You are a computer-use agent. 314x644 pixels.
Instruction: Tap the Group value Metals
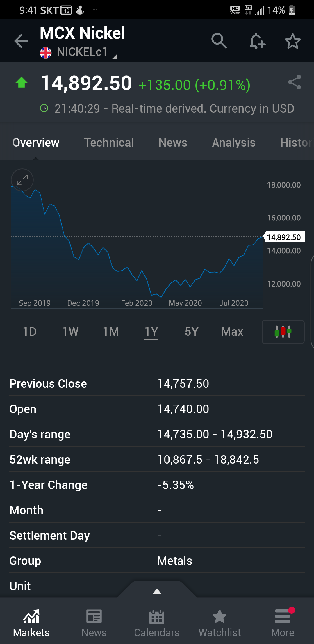click(x=175, y=561)
